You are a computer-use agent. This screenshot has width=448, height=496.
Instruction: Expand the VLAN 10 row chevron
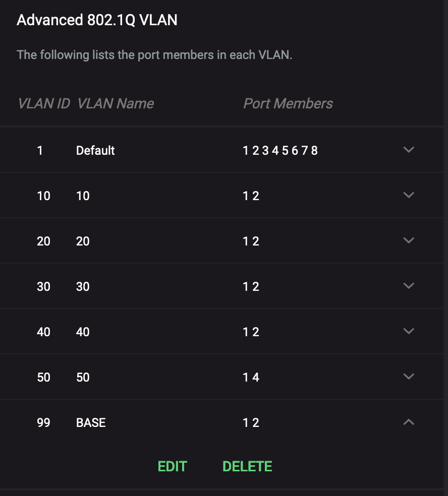(x=409, y=195)
